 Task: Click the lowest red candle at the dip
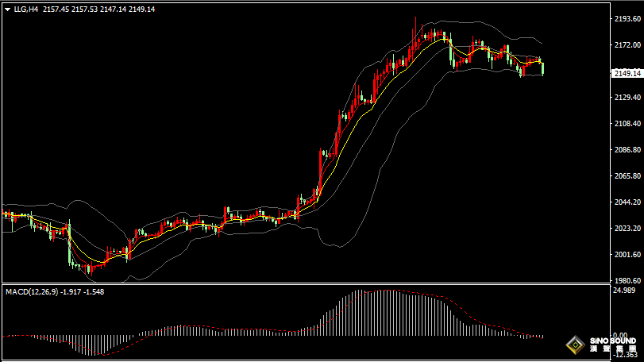(x=91, y=269)
